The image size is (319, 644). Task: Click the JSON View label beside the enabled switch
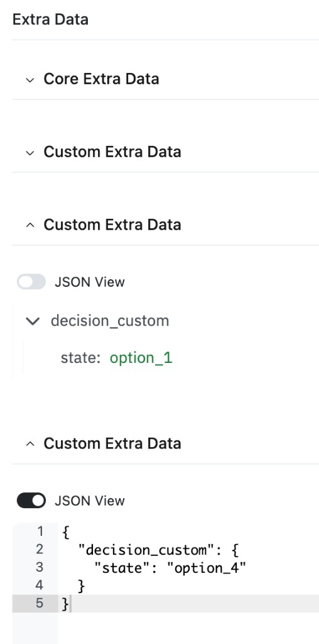89,501
